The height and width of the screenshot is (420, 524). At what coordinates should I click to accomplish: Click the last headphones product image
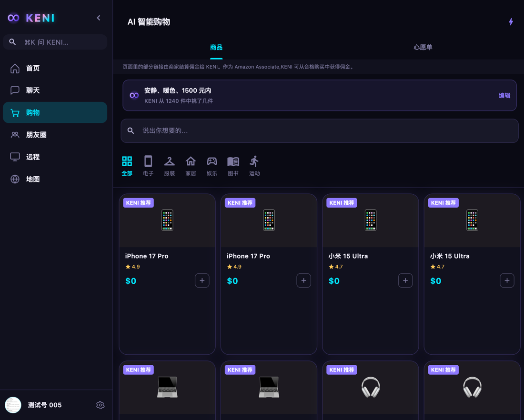472,388
